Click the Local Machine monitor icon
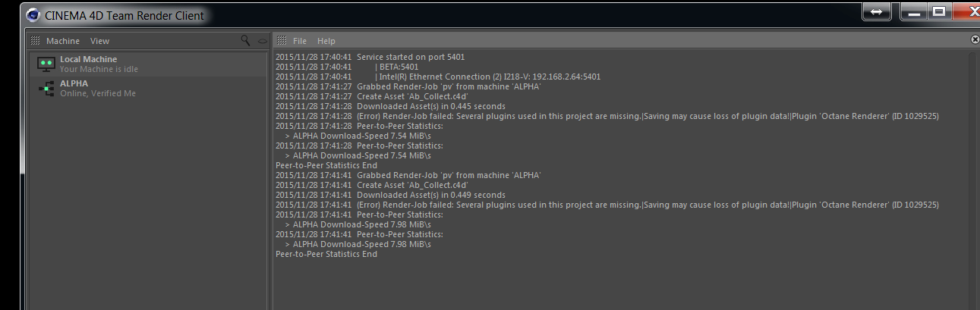The height and width of the screenshot is (310, 980). pos(46,64)
